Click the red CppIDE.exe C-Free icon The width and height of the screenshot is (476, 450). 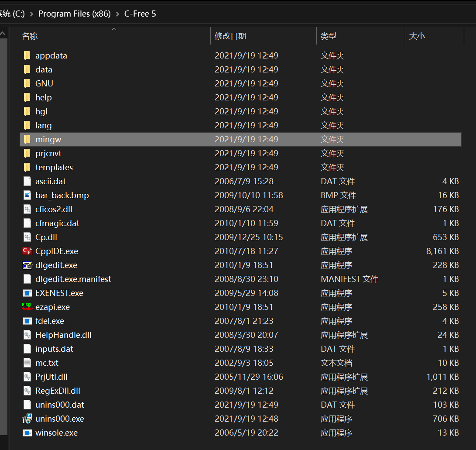(x=27, y=251)
